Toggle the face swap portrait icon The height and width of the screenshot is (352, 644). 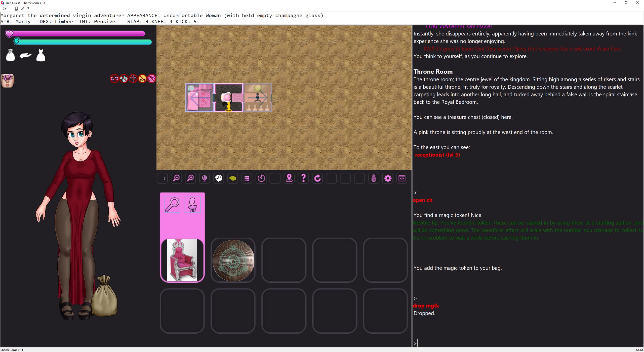(x=8, y=80)
